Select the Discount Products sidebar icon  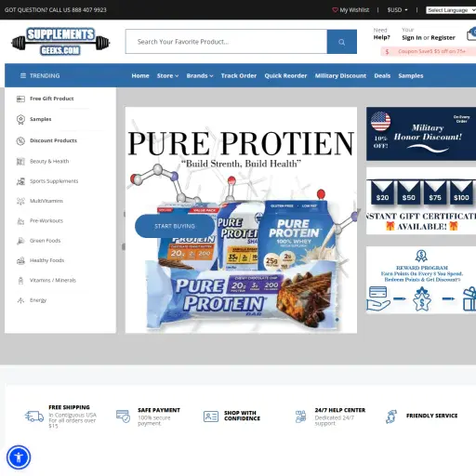point(20,141)
